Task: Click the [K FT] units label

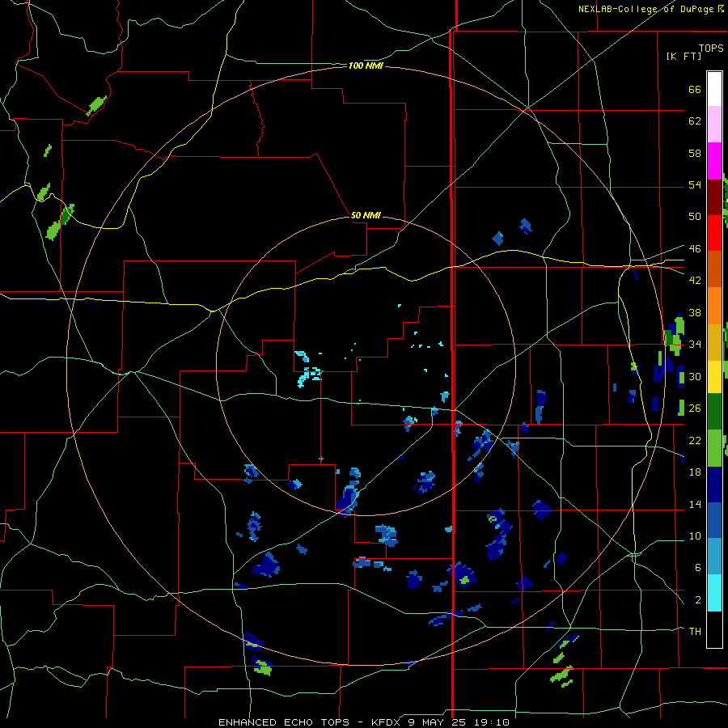Action: (684, 56)
